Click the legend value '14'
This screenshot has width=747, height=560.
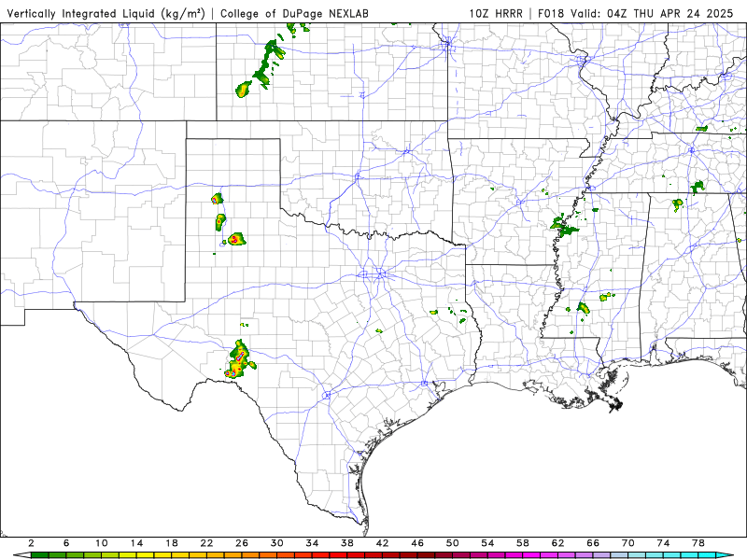pos(136,543)
